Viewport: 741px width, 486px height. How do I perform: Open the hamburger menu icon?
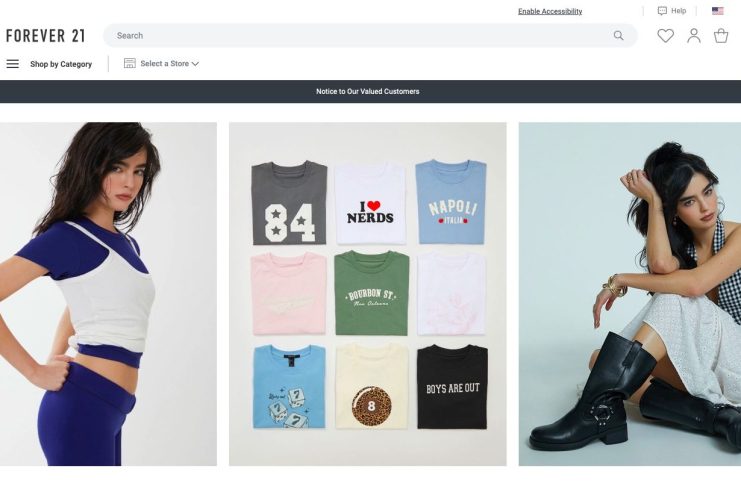(13, 64)
